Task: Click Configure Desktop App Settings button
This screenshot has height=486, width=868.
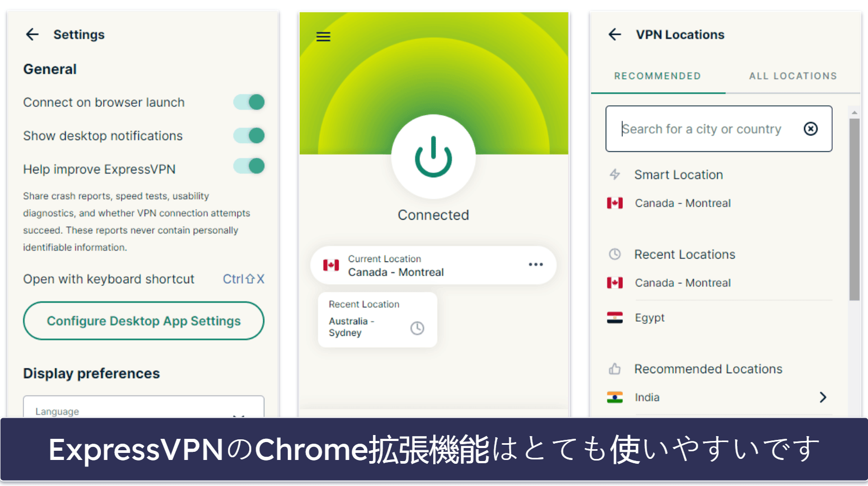Action: click(143, 321)
